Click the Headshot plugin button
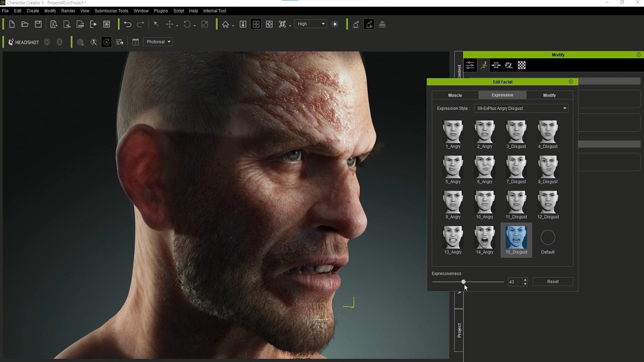This screenshot has height=362, width=644. 23,42
